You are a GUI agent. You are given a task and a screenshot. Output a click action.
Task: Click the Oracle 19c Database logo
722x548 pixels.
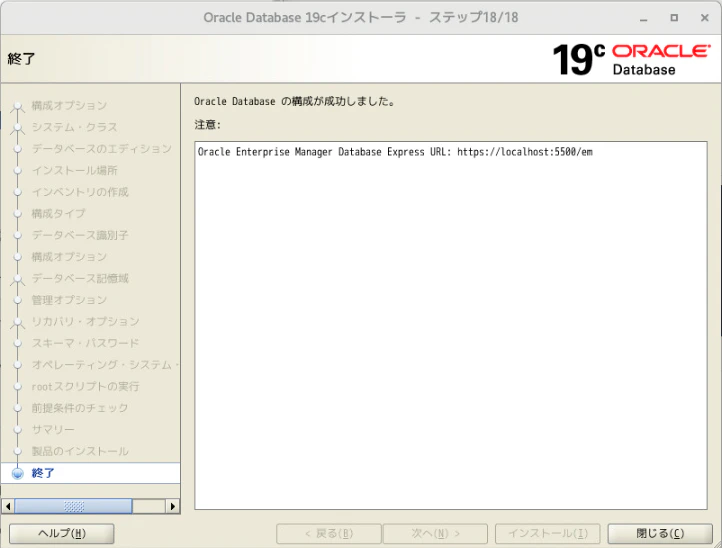[x=631, y=59]
